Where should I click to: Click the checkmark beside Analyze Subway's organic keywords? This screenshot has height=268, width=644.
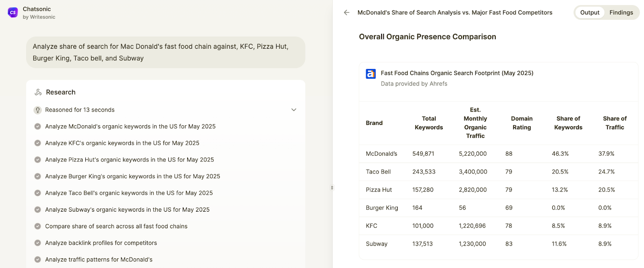[x=37, y=210]
